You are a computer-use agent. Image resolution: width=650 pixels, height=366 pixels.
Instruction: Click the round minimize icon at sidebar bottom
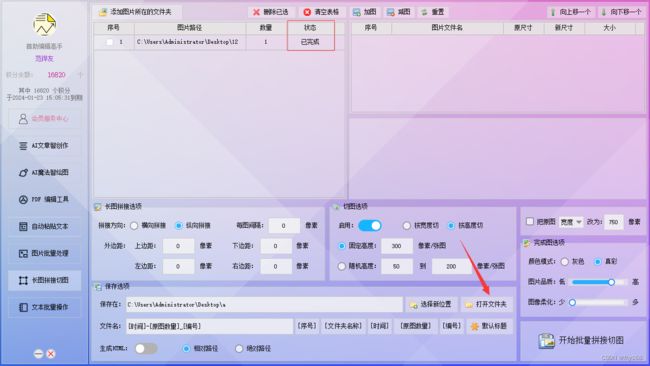[38, 354]
